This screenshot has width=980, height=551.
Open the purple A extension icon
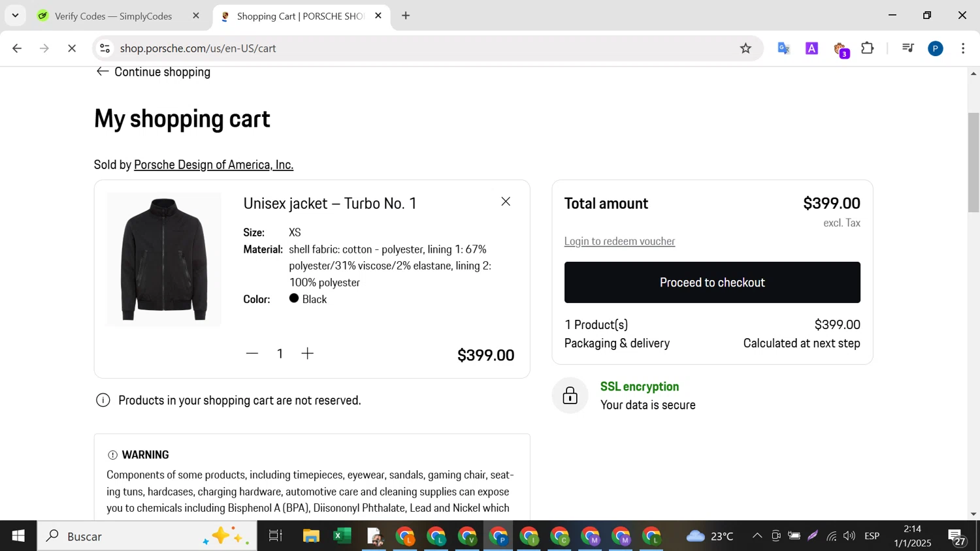coord(811,48)
